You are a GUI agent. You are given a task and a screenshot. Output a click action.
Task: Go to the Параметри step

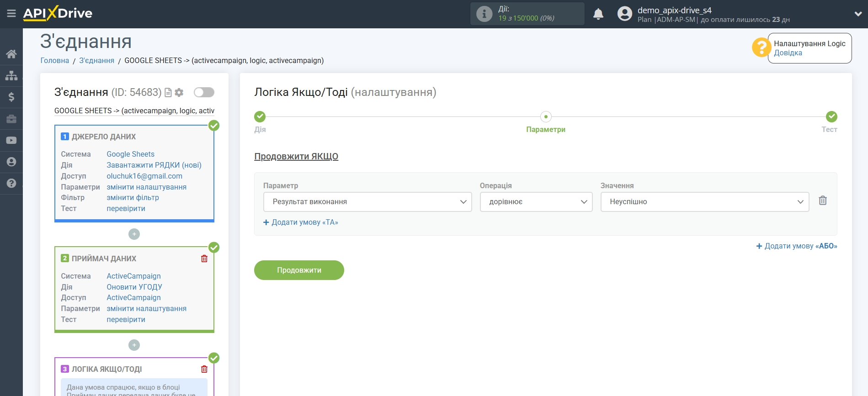546,117
